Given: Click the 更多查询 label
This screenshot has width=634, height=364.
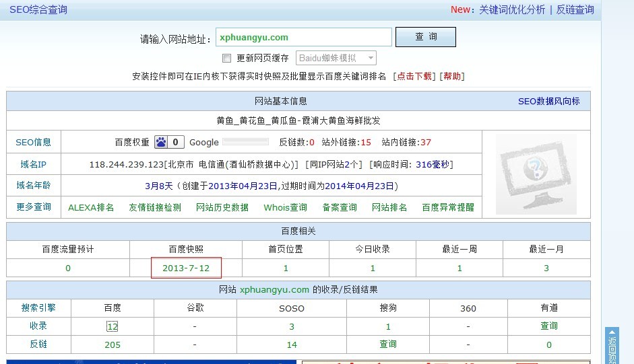Looking at the screenshot, I should tap(33, 207).
